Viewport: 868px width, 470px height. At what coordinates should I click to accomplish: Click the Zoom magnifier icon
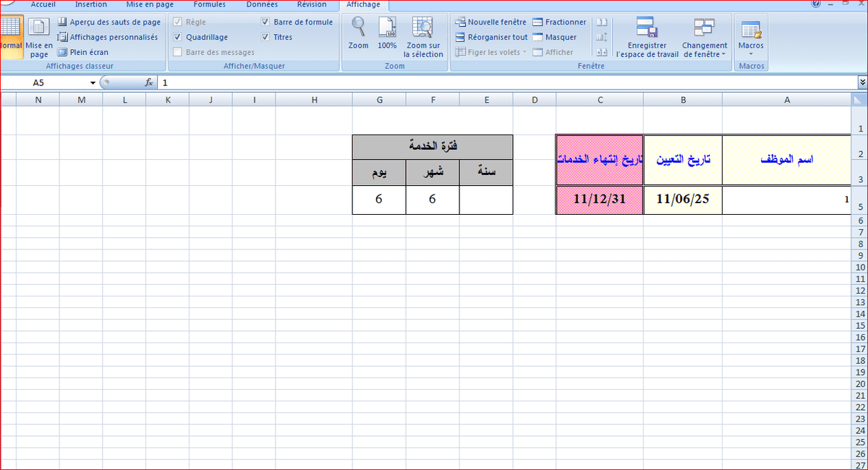(x=358, y=28)
